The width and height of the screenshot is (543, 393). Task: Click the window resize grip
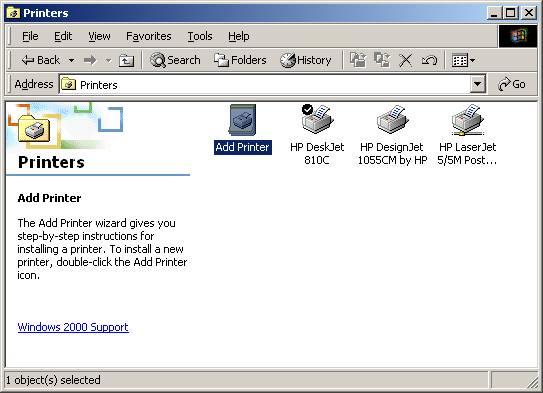click(532, 382)
